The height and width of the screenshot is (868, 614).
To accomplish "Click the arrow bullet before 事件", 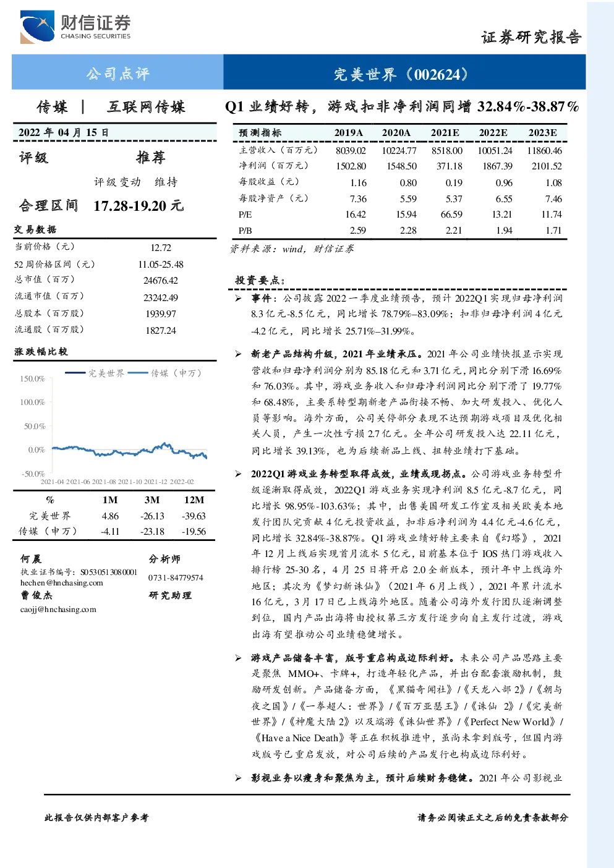I will coord(238,298).
